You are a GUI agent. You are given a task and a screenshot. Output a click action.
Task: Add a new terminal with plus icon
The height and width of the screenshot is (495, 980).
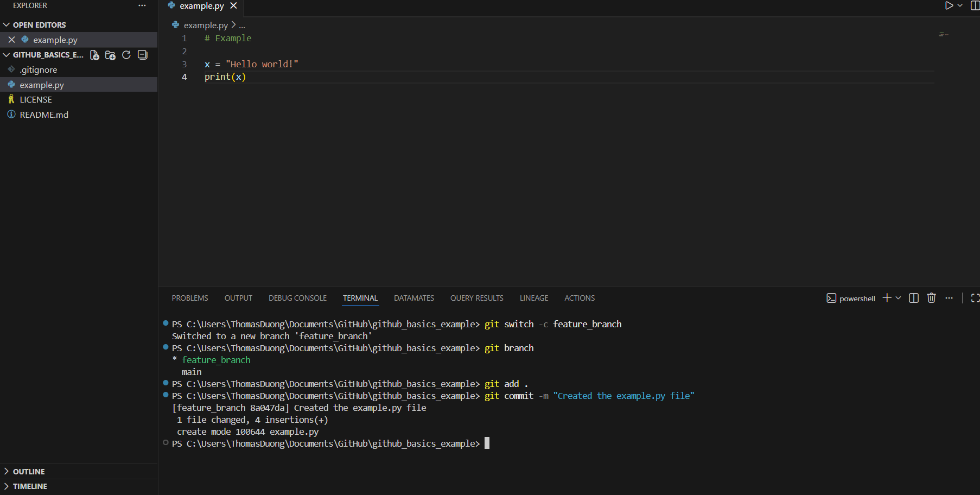pos(887,298)
